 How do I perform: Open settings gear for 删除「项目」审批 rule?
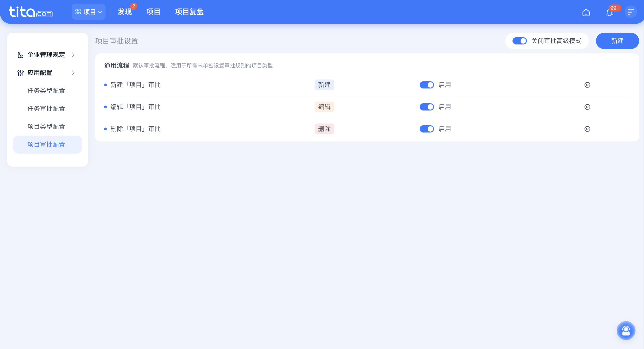(x=587, y=129)
